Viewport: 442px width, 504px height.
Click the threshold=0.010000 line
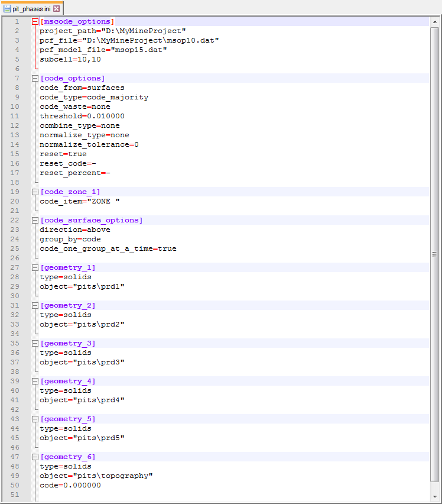[82, 116]
